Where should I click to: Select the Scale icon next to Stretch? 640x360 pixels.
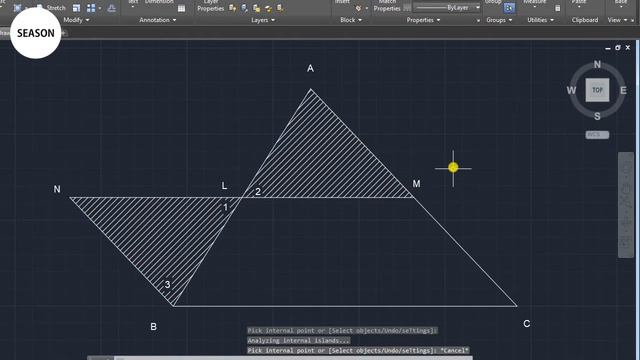76,8
